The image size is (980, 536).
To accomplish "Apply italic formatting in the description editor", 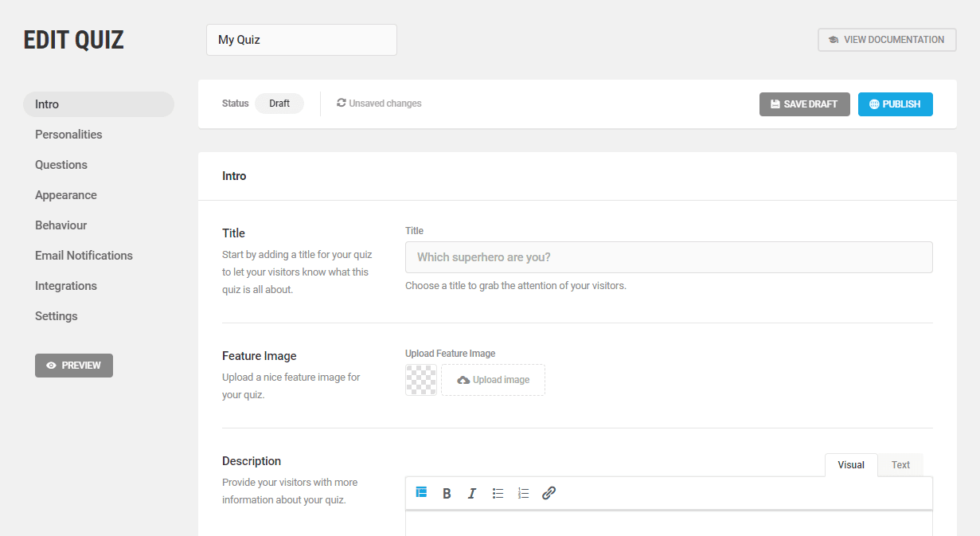I will click(x=472, y=493).
